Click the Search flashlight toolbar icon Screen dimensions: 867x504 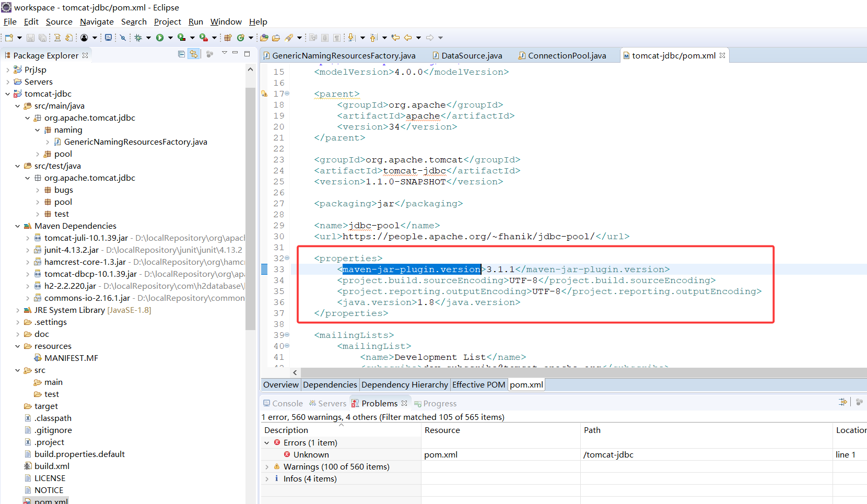(289, 38)
